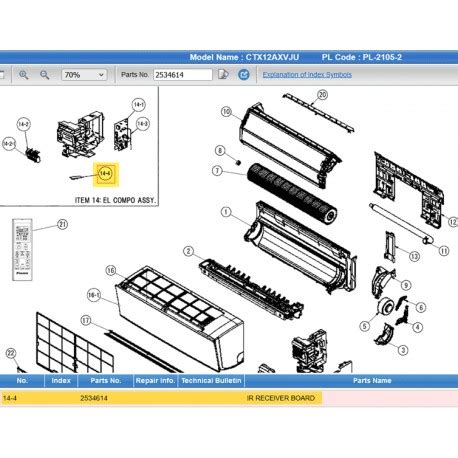This screenshot has width=458, height=458.
Task: Select the 14-4 row number cell
Action: [x=10, y=398]
